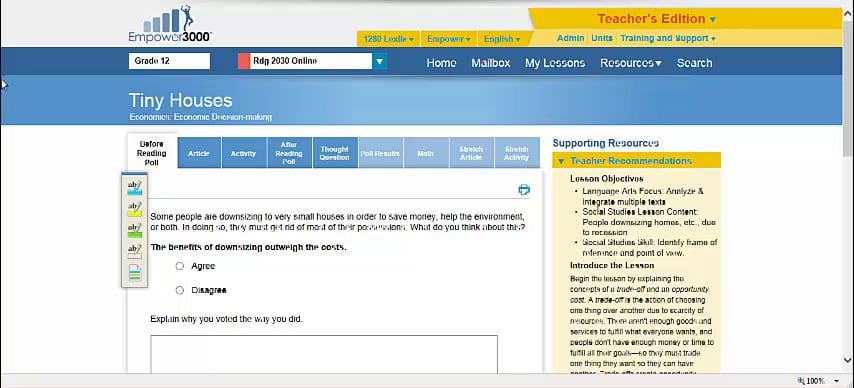The width and height of the screenshot is (854, 388).
Task: Click the Introduce the Lesson heading
Action: (x=612, y=266)
